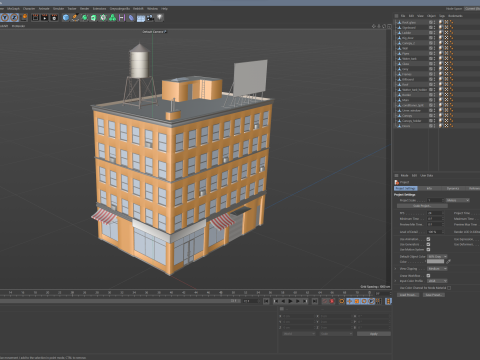Click the red record keyframe icon

click(x=332, y=301)
